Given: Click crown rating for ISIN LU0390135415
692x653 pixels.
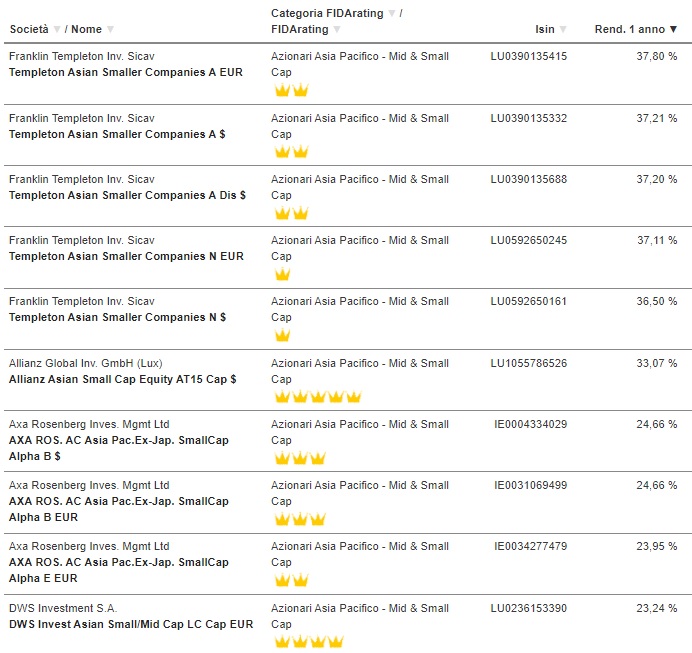Looking at the screenshot, I should click(291, 90).
